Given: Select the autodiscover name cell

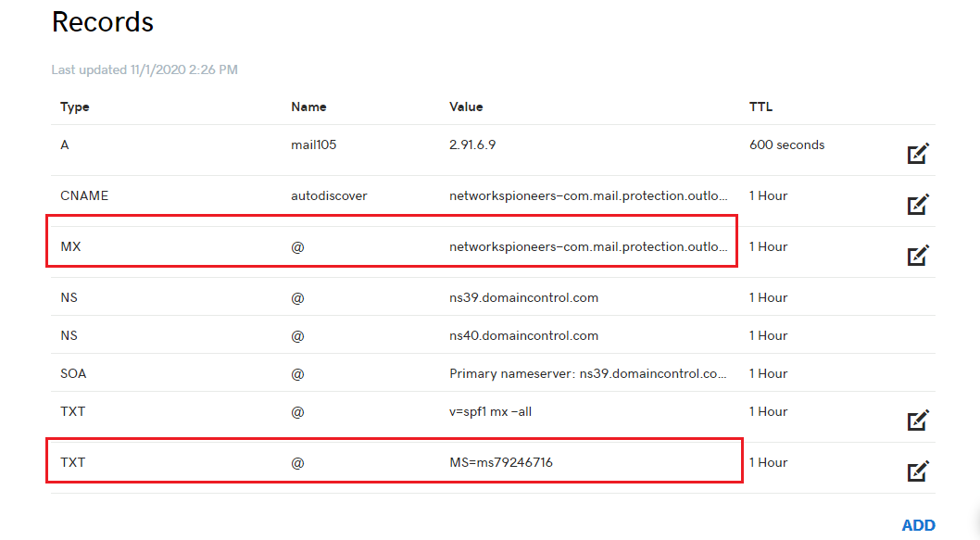Looking at the screenshot, I should pyautogui.click(x=329, y=195).
